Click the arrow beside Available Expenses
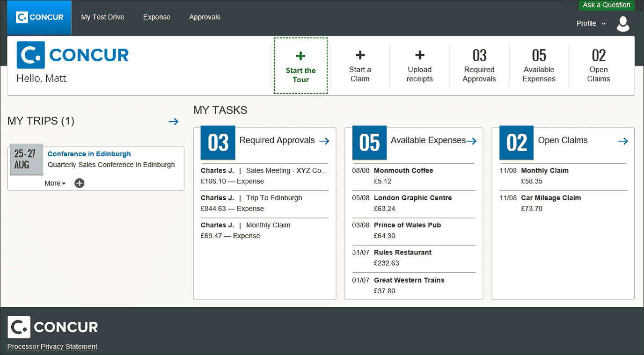 click(x=471, y=141)
